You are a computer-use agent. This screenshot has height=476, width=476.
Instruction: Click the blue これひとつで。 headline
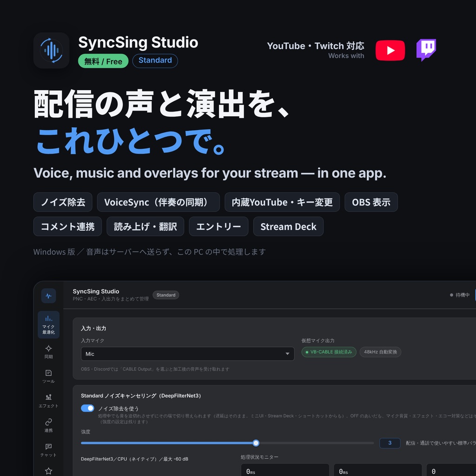coord(131,141)
